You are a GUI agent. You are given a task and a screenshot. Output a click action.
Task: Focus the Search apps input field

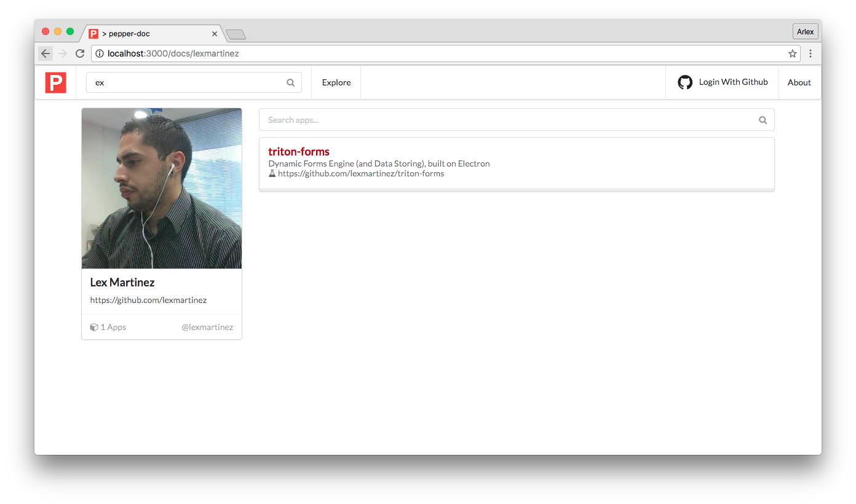pos(517,120)
